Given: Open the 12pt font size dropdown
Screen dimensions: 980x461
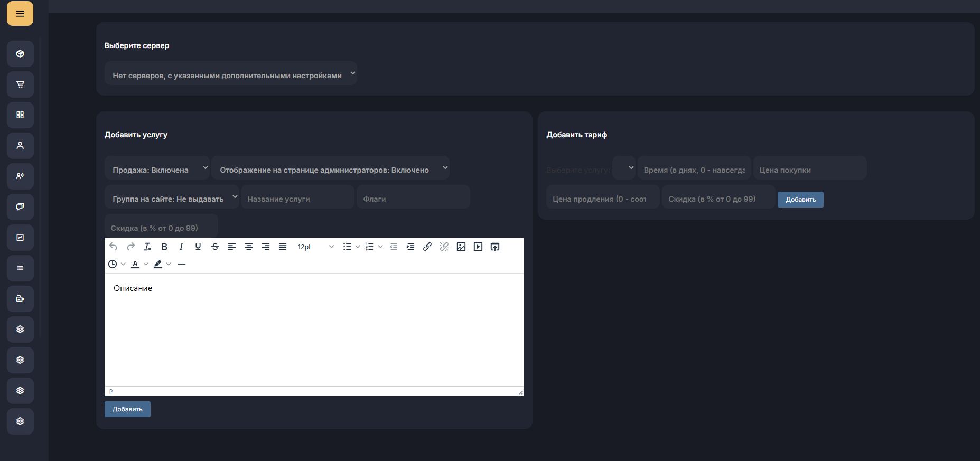Looking at the screenshot, I should point(315,247).
